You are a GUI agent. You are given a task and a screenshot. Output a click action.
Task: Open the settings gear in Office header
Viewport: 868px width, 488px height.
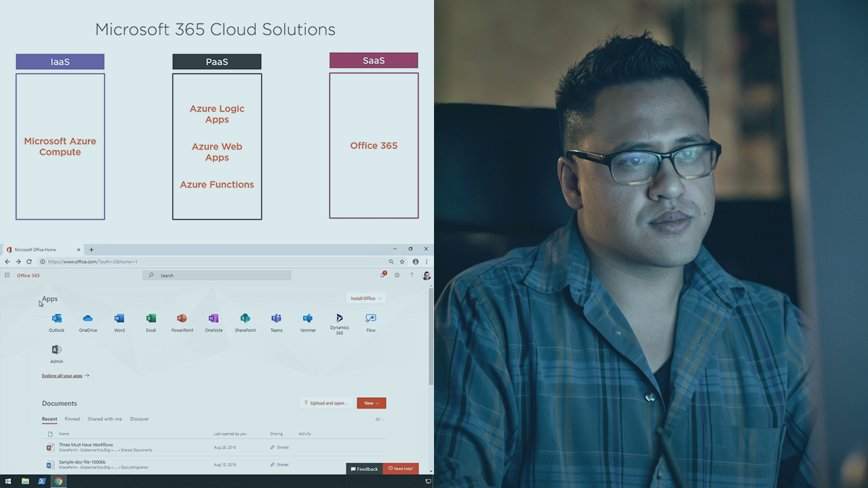[x=397, y=275]
